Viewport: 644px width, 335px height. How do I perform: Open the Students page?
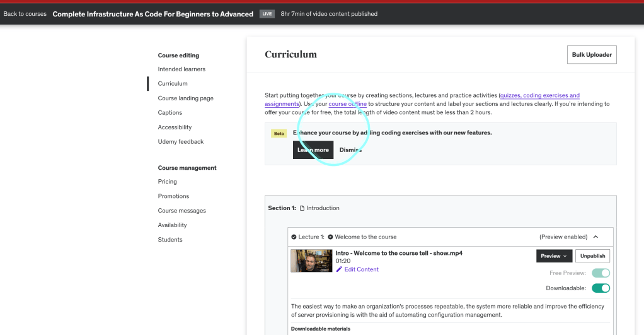tap(170, 240)
